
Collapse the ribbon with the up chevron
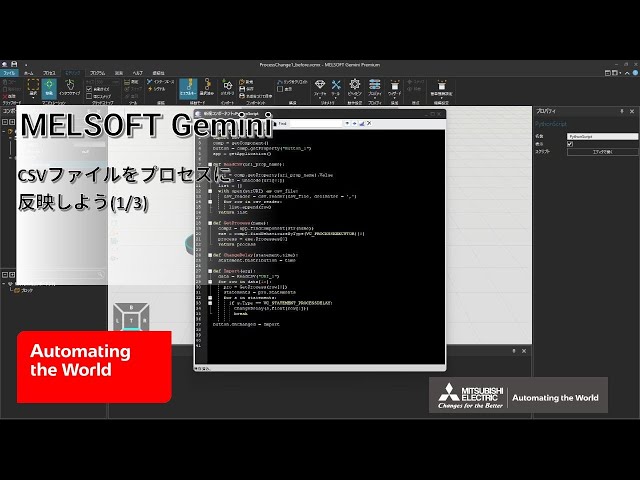pyautogui.click(x=627, y=73)
